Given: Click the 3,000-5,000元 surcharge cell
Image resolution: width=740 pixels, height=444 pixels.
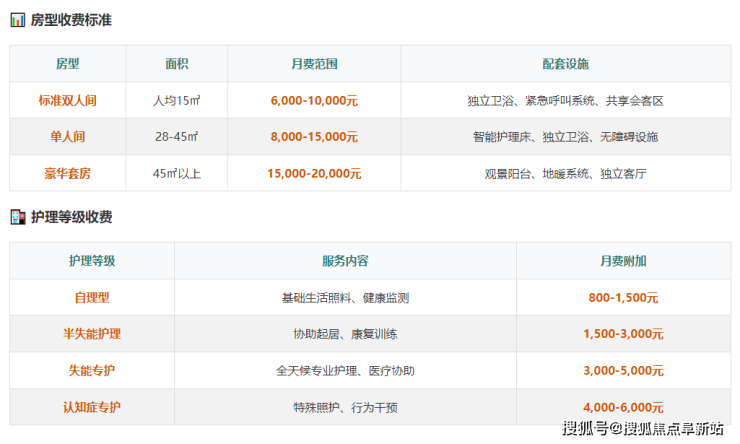Looking at the screenshot, I should click(623, 371).
